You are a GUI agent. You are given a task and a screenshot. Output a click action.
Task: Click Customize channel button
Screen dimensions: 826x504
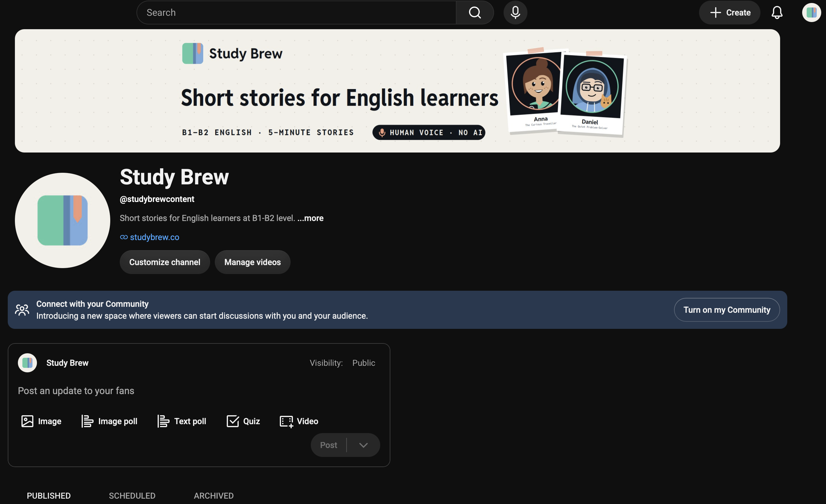pyautogui.click(x=164, y=262)
